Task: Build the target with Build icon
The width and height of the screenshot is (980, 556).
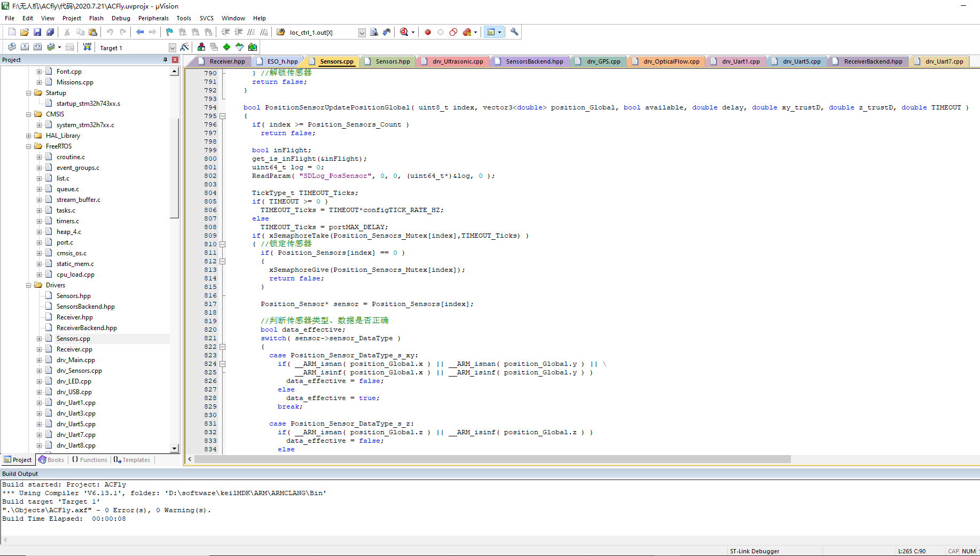Action: coord(25,47)
